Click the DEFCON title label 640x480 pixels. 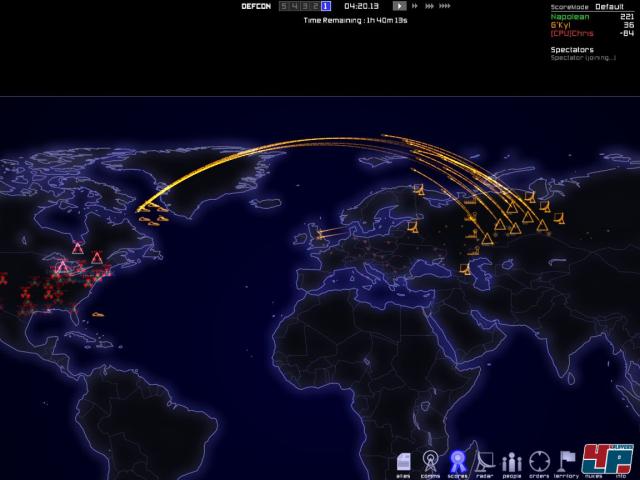[x=256, y=6]
